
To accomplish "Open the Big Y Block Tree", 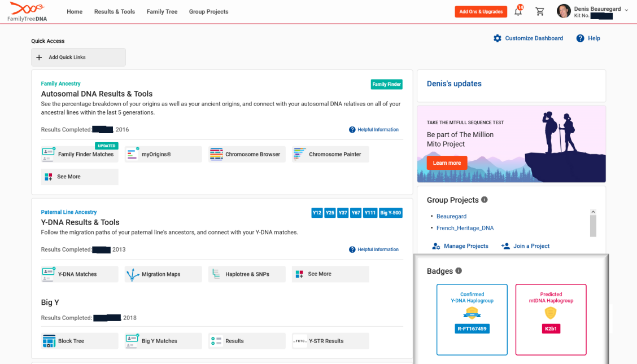I will (80, 341).
